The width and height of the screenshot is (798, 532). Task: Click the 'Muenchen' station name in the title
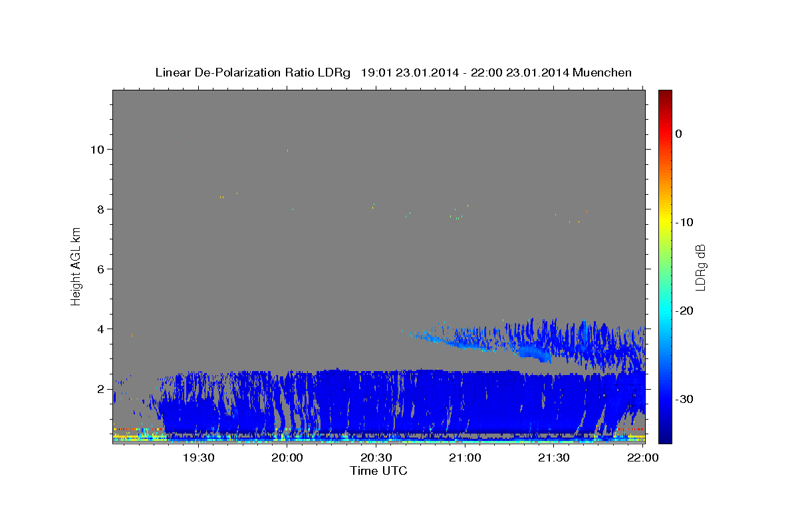602,72
